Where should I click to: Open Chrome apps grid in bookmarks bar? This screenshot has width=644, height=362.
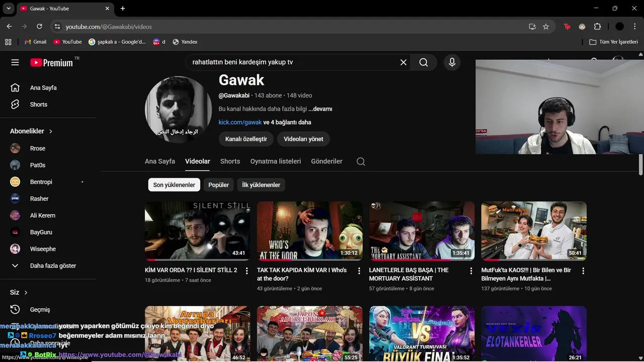coord(8,42)
